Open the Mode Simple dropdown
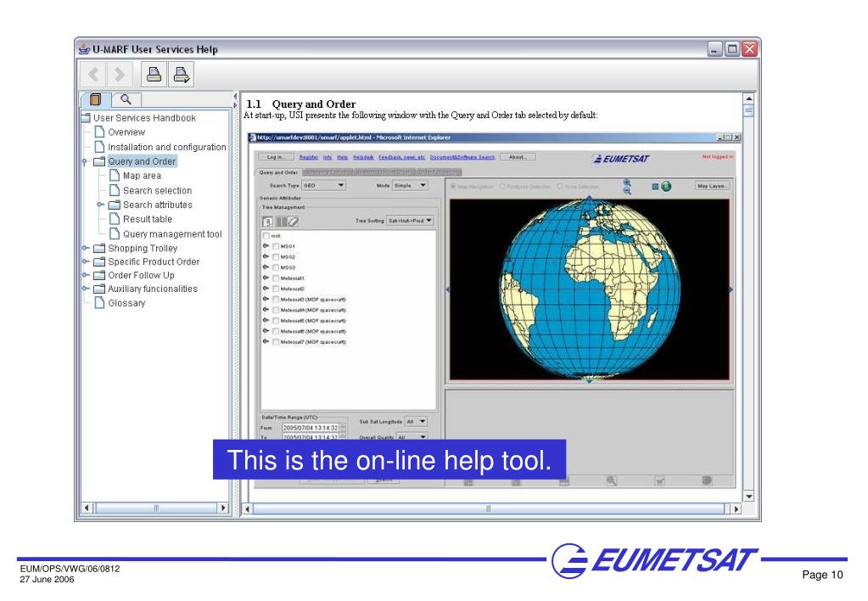This screenshot has width=868, height=601. click(x=410, y=186)
